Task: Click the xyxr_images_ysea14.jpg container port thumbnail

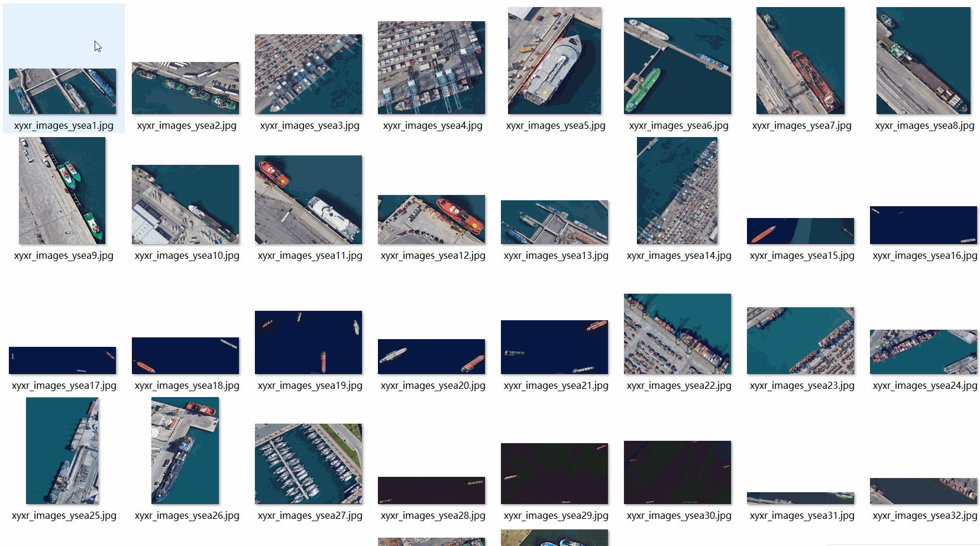Action: click(x=677, y=191)
